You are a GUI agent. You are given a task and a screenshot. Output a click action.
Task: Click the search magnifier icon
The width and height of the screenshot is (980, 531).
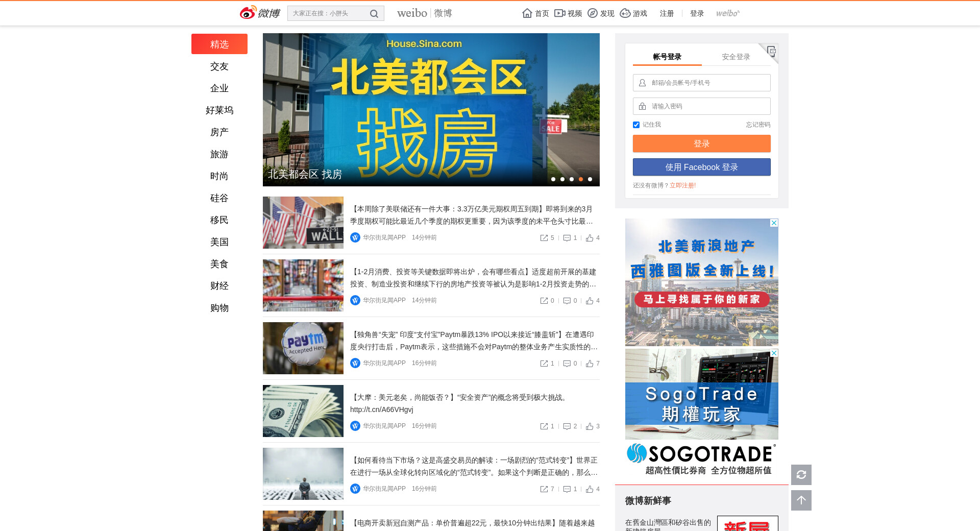pyautogui.click(x=374, y=14)
